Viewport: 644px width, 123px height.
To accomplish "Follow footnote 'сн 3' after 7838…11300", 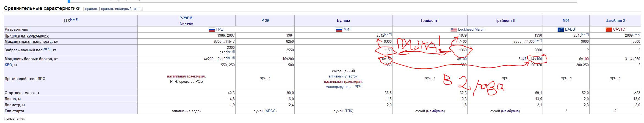I will [538, 41].
